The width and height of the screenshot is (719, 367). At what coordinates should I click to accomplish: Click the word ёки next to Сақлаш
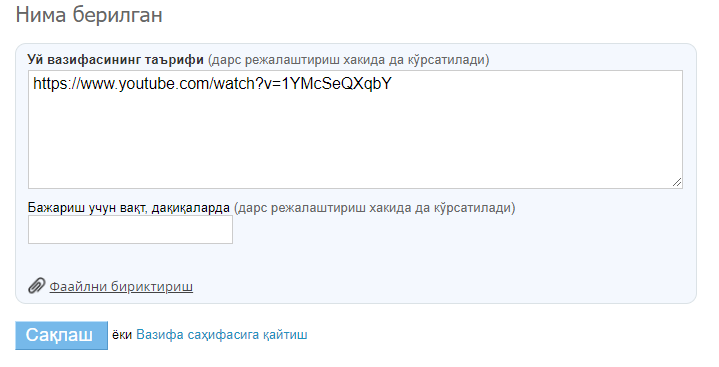(x=122, y=335)
